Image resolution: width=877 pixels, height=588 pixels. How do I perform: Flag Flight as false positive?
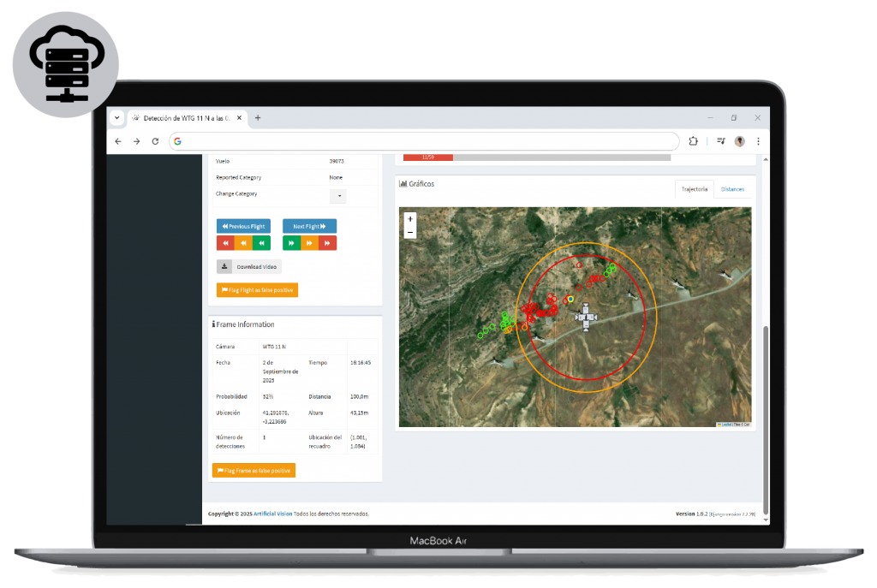(257, 290)
